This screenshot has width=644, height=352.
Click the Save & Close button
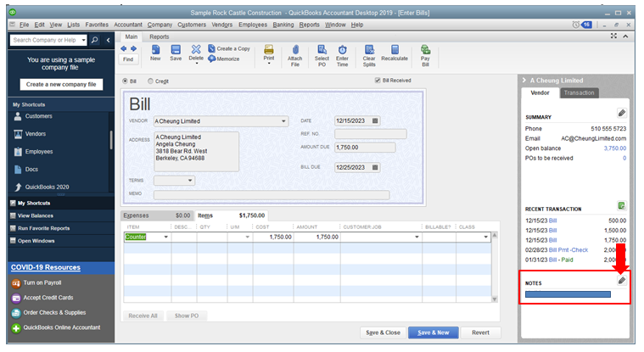pyautogui.click(x=381, y=332)
